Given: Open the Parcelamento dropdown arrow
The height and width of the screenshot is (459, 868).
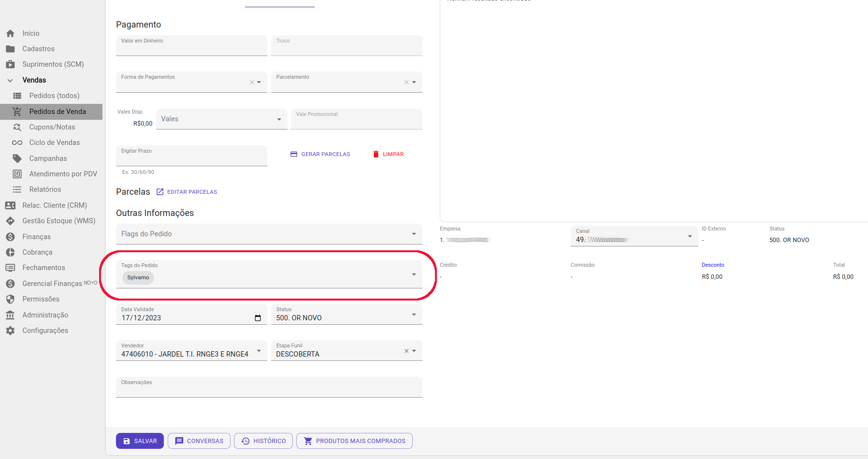Looking at the screenshot, I should (x=414, y=83).
